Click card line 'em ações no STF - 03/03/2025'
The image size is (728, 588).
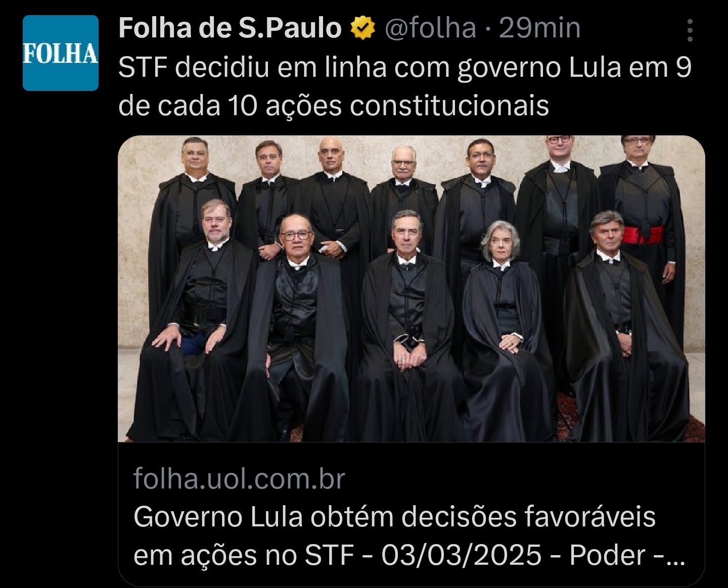coord(337,555)
